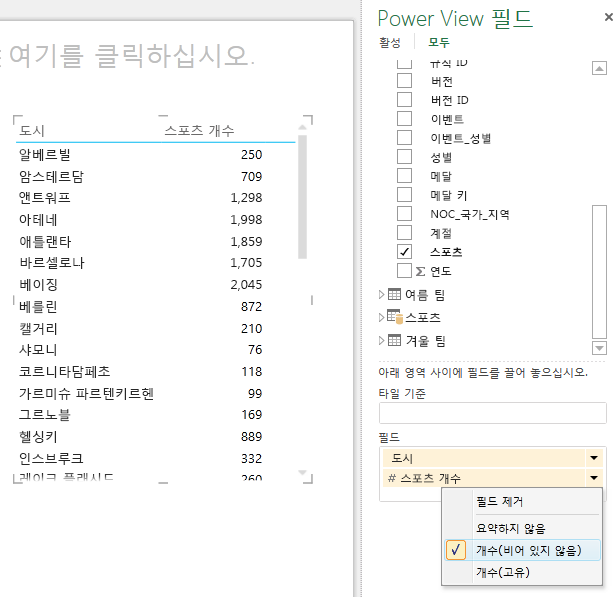Click the field list scroll up arrow
Image resolution: width=615 pixels, height=597 pixels.
tap(599, 68)
